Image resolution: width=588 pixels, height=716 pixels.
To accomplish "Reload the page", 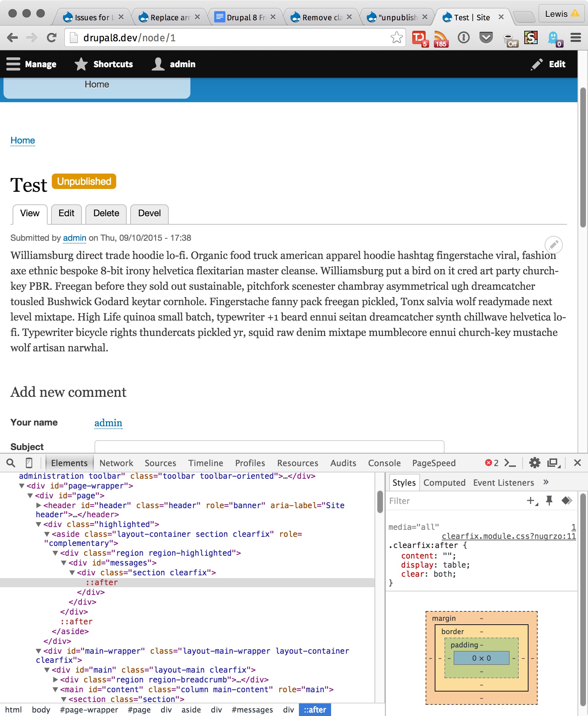I will point(52,37).
